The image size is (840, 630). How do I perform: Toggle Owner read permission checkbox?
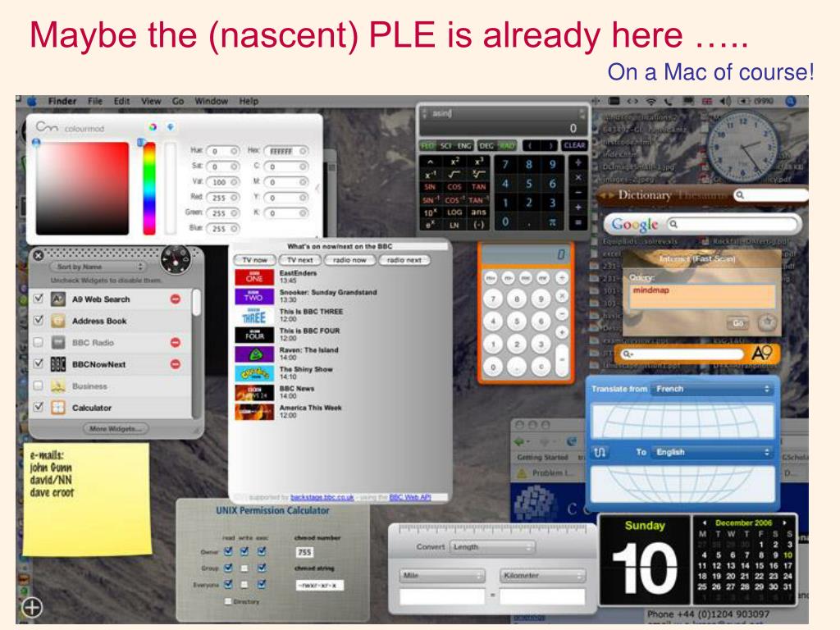(228, 550)
